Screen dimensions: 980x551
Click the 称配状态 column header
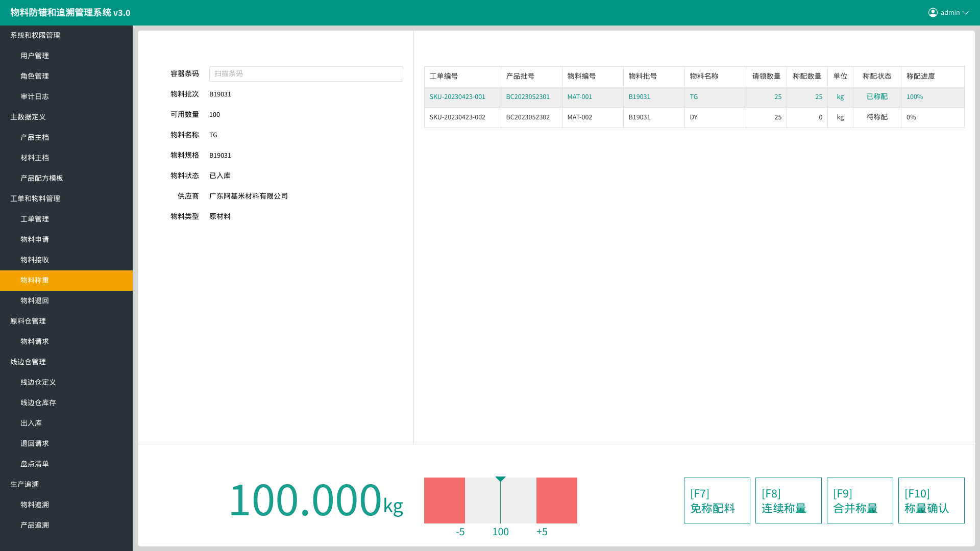tap(877, 77)
